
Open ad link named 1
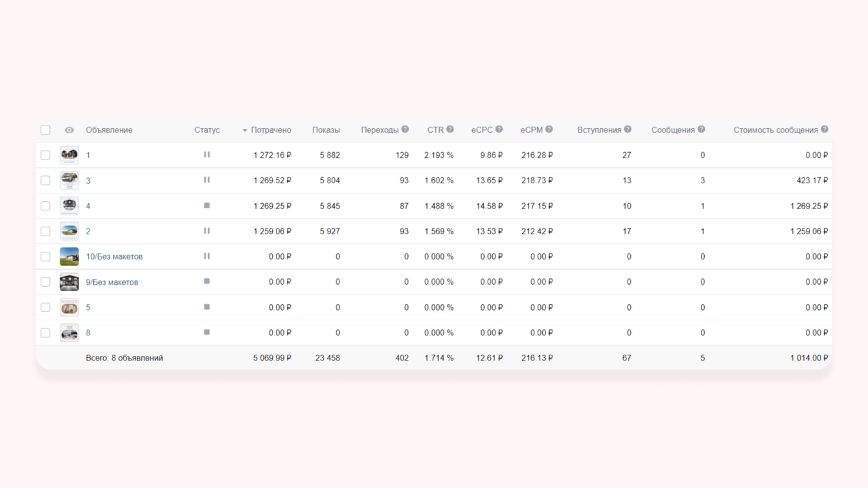(88, 155)
